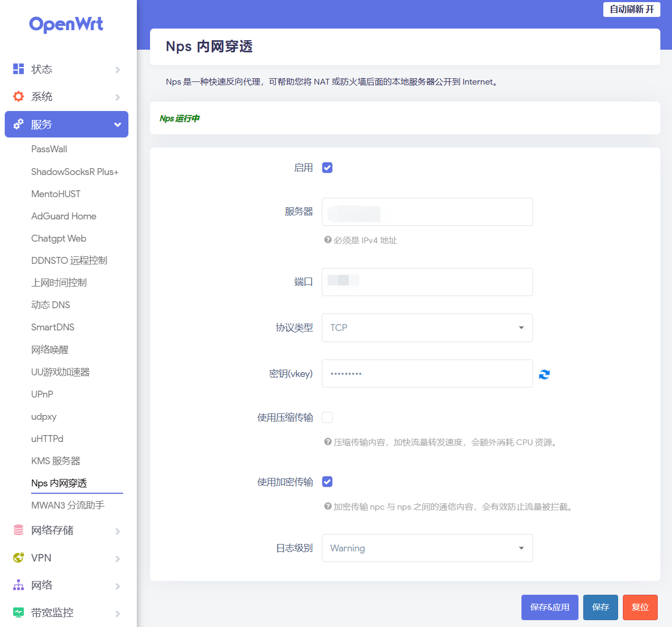
Task: Click the status dashboard icon
Action: [18, 69]
